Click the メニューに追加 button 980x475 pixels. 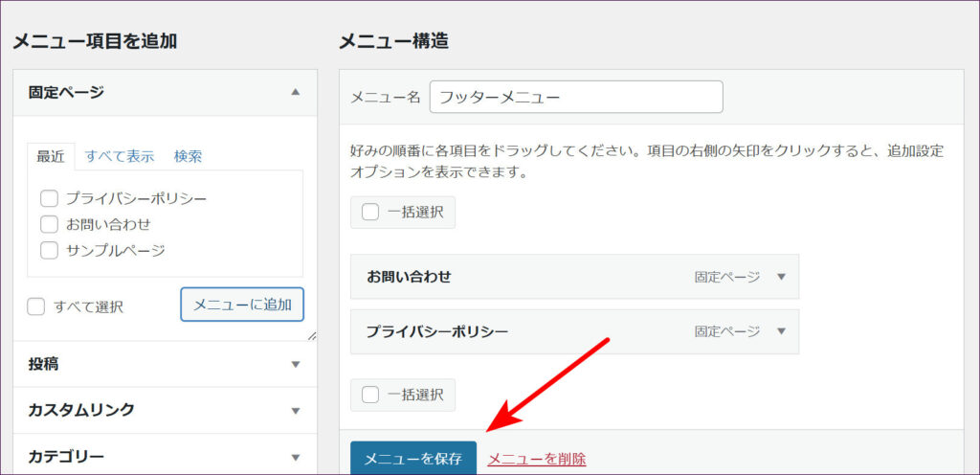(x=242, y=305)
